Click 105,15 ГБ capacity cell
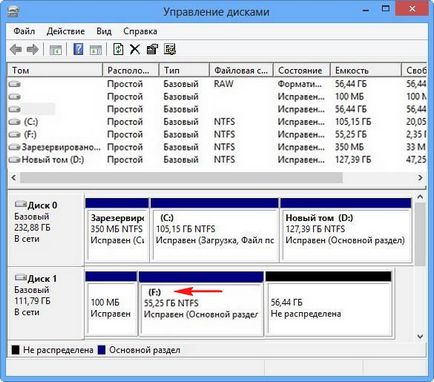 coord(353,122)
